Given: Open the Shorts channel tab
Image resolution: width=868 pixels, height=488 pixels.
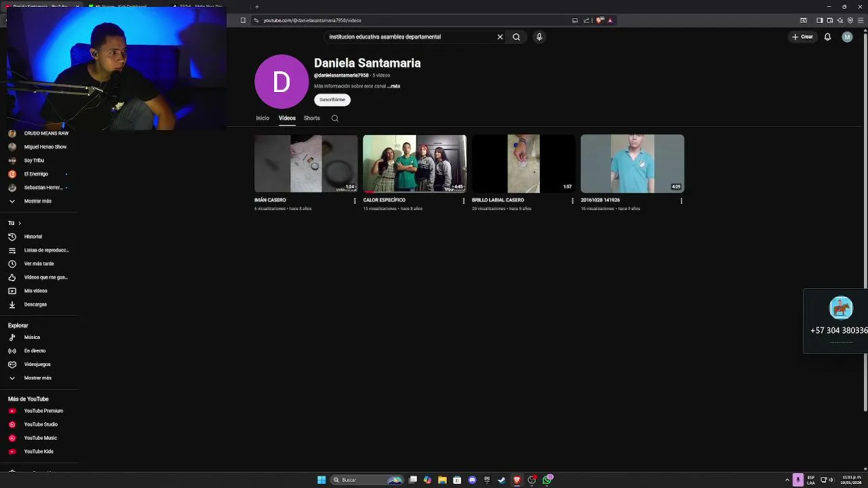Looking at the screenshot, I should [x=312, y=118].
